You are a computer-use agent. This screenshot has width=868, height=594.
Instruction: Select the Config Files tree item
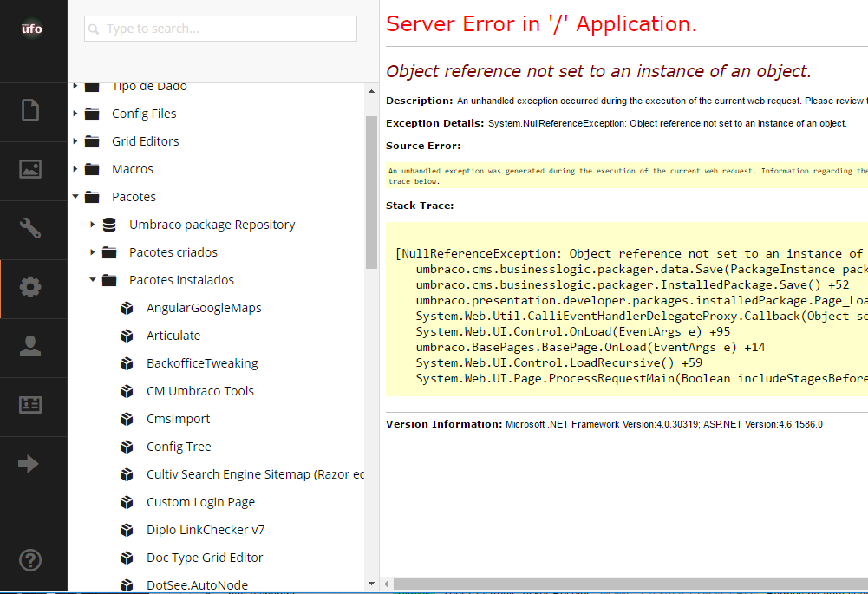(x=144, y=114)
